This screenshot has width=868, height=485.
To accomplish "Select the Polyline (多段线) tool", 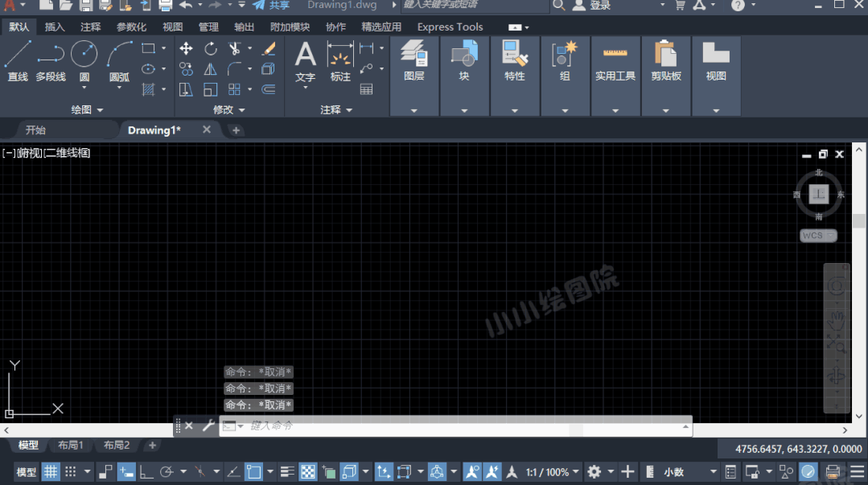I will [51, 61].
